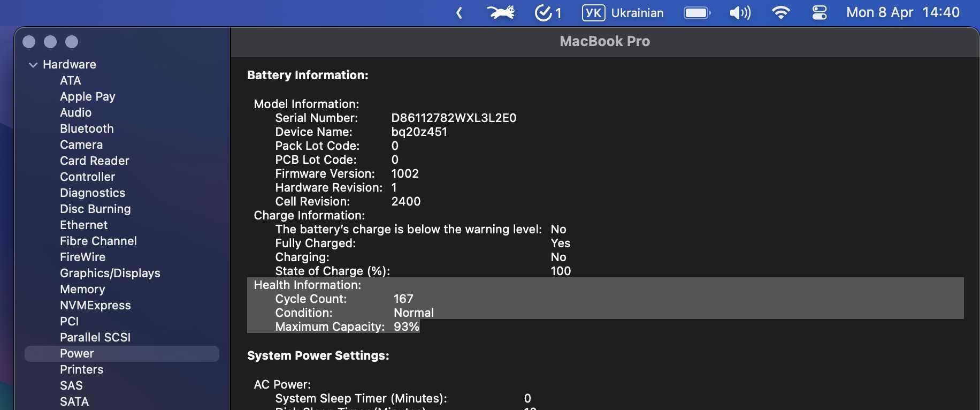Click the Model Information label
This screenshot has width=980, height=410.
(x=307, y=104)
